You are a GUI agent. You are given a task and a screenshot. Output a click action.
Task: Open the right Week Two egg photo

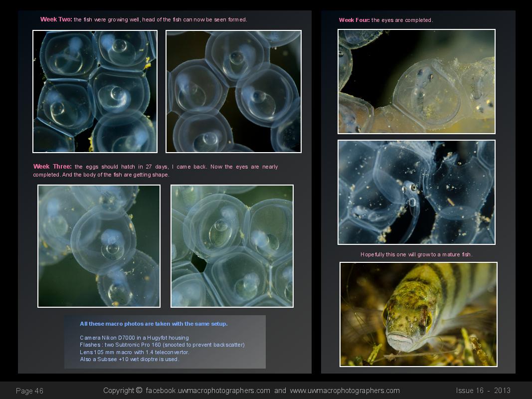pyautogui.click(x=233, y=91)
